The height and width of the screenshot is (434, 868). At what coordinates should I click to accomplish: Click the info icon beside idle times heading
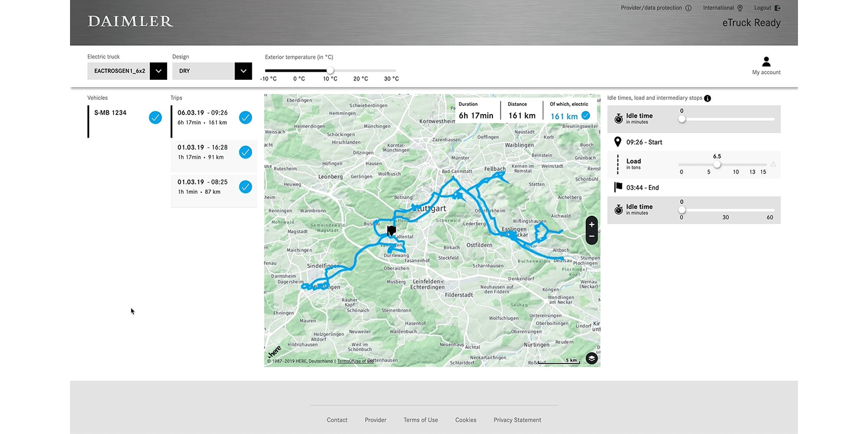tap(707, 98)
